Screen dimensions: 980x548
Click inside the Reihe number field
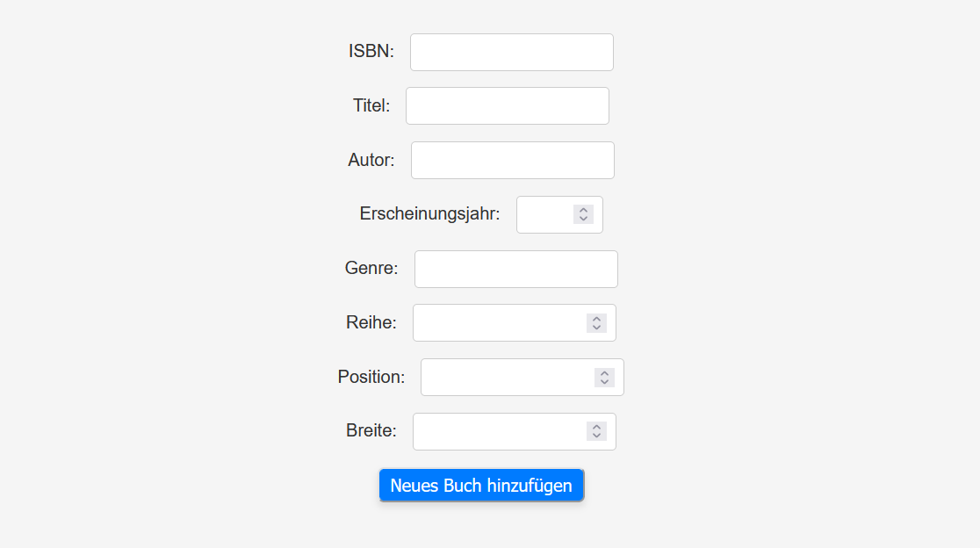500,322
